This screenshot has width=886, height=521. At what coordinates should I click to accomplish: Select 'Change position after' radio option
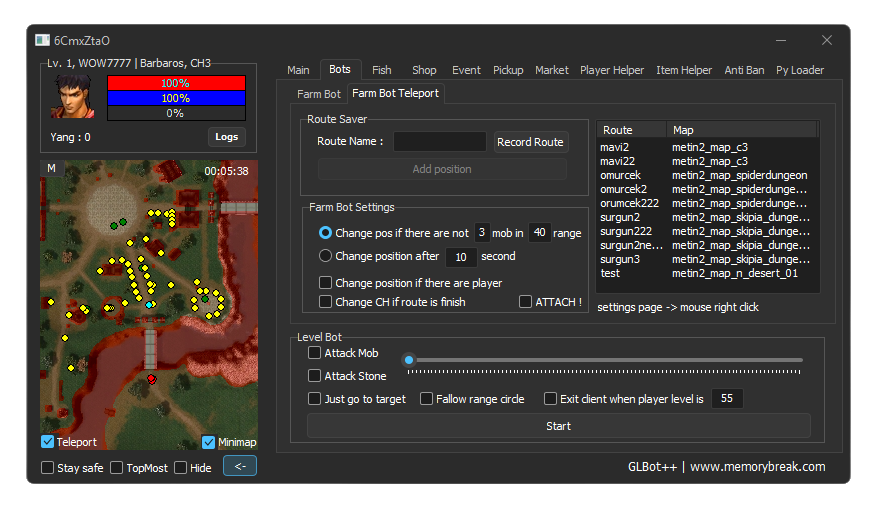click(325, 256)
